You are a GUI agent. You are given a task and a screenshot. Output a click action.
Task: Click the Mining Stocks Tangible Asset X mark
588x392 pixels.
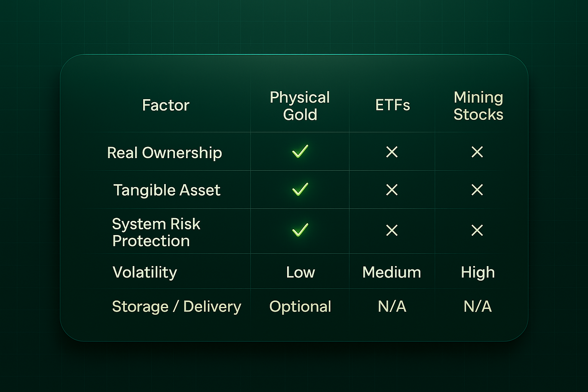click(477, 189)
